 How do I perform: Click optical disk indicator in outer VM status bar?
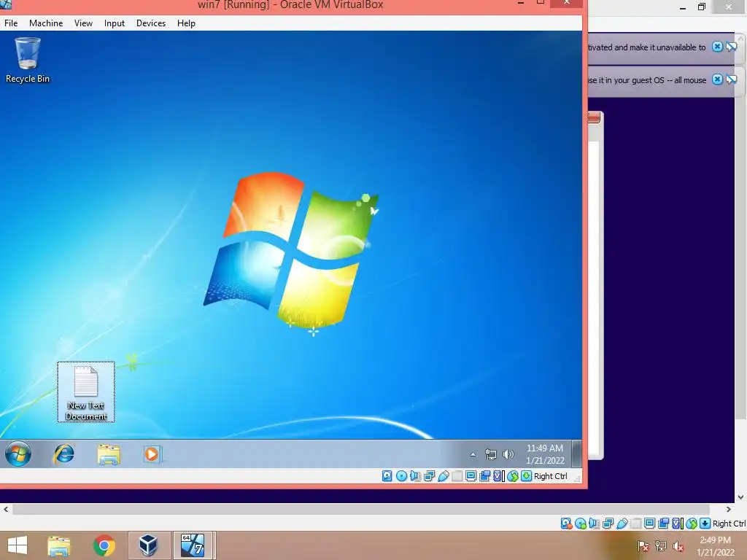pyautogui.click(x=580, y=524)
